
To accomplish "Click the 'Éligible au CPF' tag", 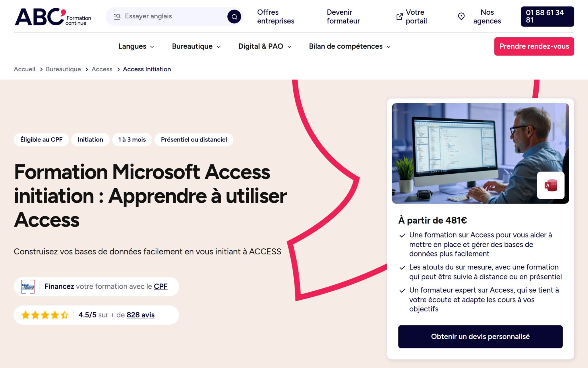I will point(41,140).
